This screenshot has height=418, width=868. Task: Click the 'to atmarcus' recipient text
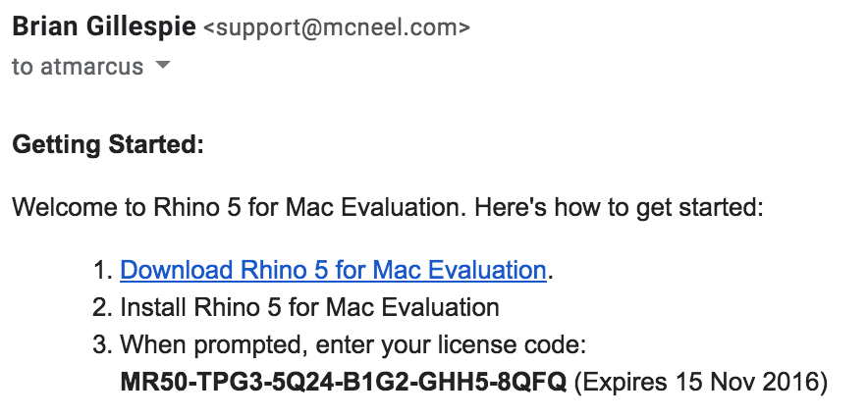[x=78, y=67]
